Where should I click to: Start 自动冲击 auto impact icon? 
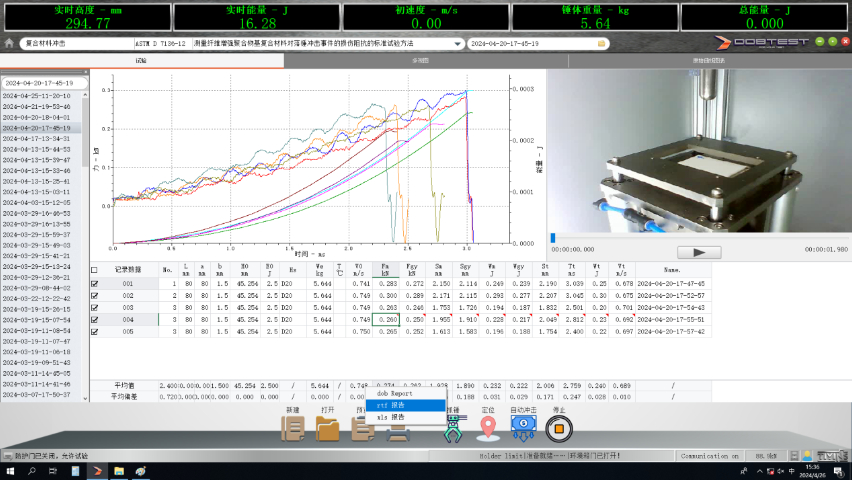[x=521, y=428]
